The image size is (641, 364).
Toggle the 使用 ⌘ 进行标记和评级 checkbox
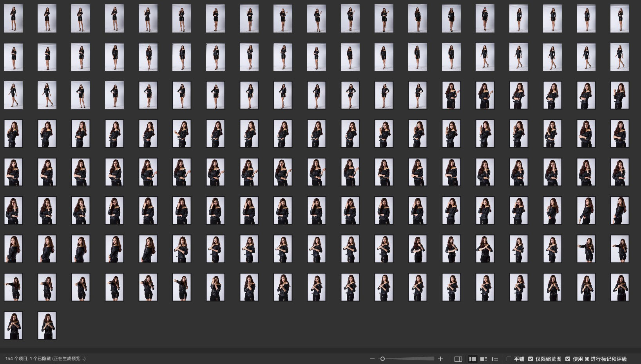point(568,359)
